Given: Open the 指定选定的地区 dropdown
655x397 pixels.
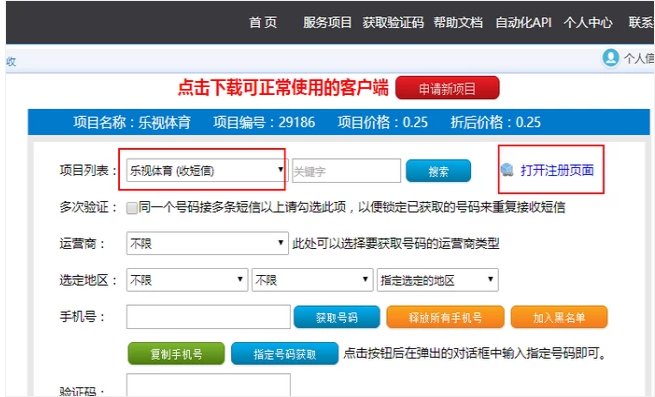Looking at the screenshot, I should 437,280.
